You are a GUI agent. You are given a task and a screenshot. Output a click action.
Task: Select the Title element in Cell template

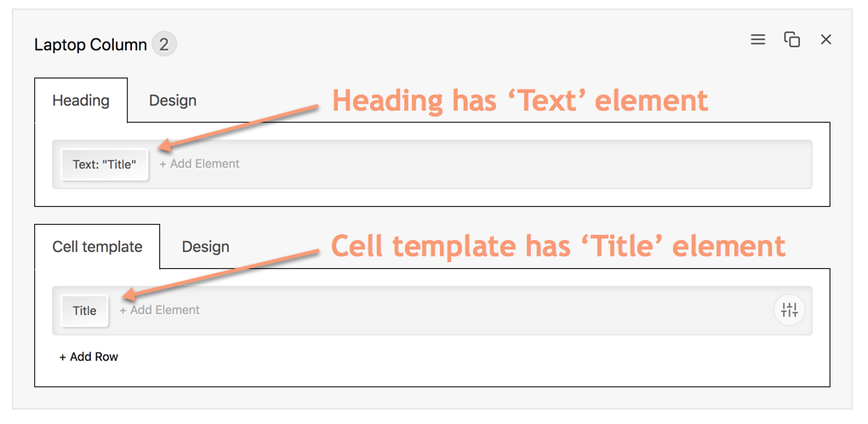pos(84,311)
